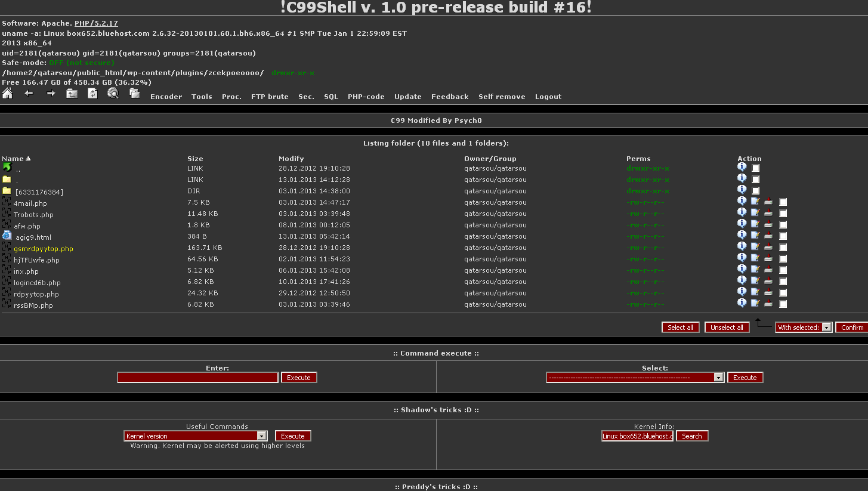Image resolution: width=868 pixels, height=491 pixels.
Task: Open info for inx.php
Action: [742, 269]
